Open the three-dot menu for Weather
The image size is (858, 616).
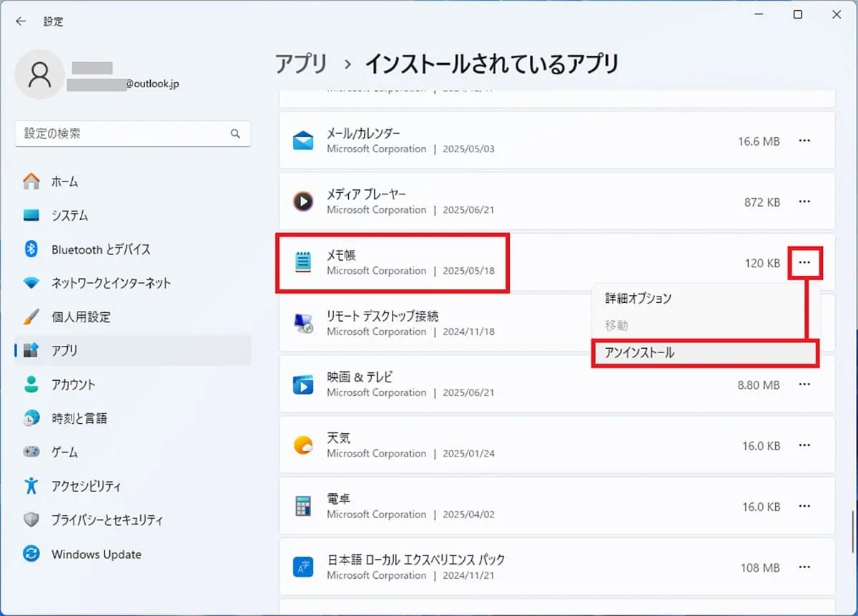(805, 444)
